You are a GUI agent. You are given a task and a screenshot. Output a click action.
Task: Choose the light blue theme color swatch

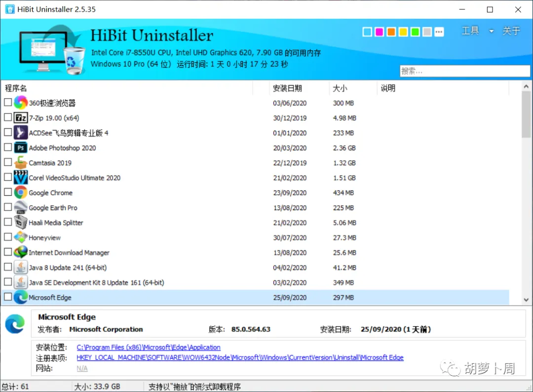tap(367, 32)
